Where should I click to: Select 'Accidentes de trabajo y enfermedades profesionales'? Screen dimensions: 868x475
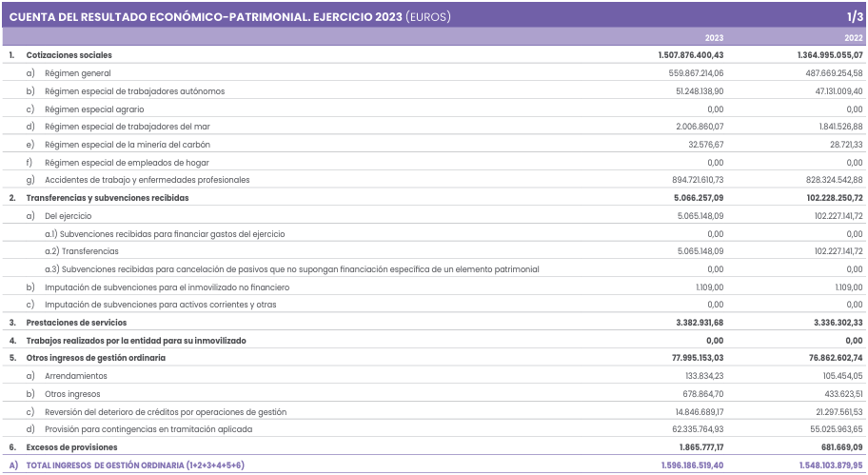click(x=148, y=180)
